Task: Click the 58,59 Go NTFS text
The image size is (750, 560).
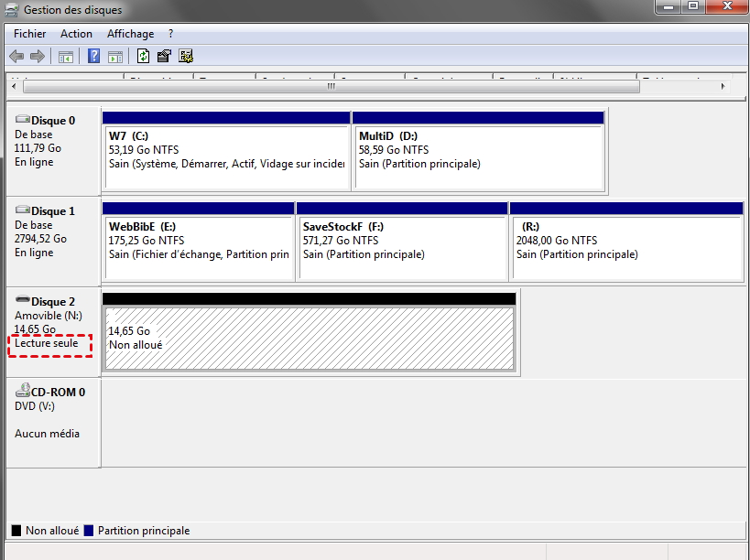Action: click(x=394, y=150)
